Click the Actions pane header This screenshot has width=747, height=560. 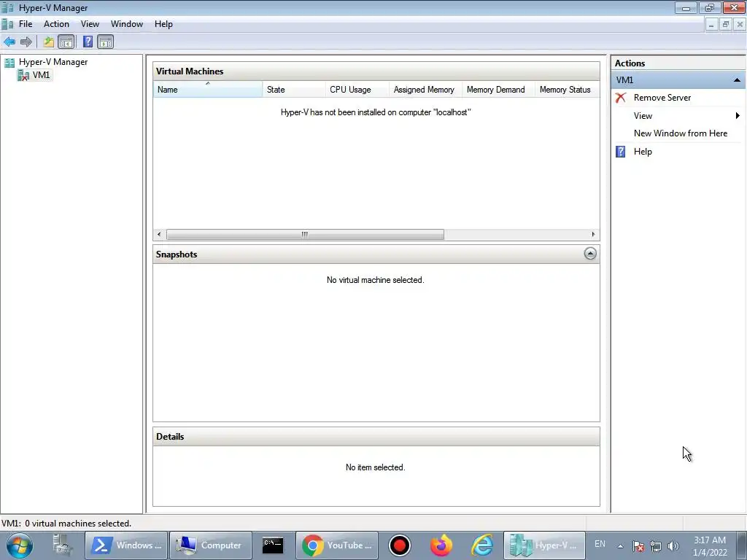pyautogui.click(x=678, y=63)
